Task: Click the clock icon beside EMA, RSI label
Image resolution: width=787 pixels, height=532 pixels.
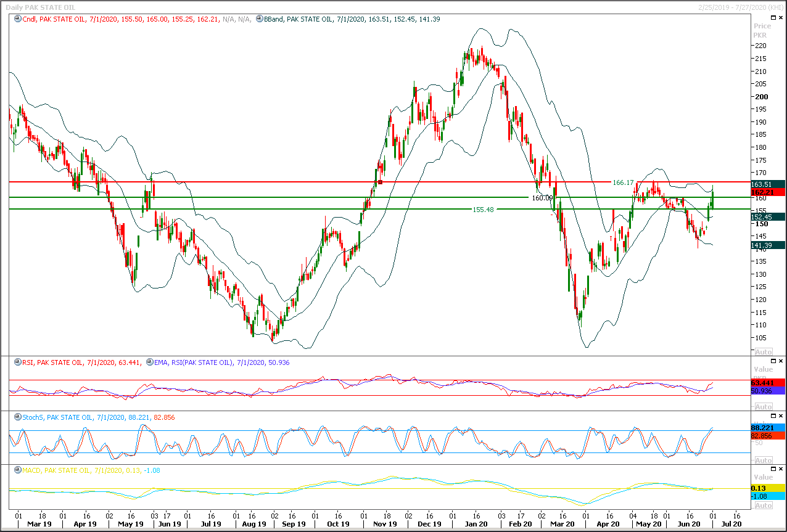Action: [x=149, y=362]
